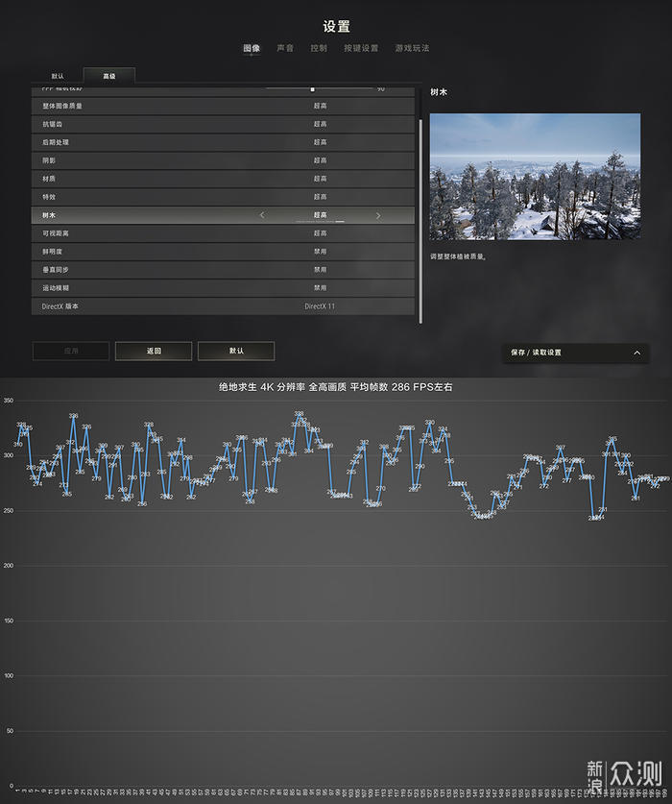Click the settings list vertical scrollbar
The width and height of the screenshot is (672, 804).
pos(420,221)
